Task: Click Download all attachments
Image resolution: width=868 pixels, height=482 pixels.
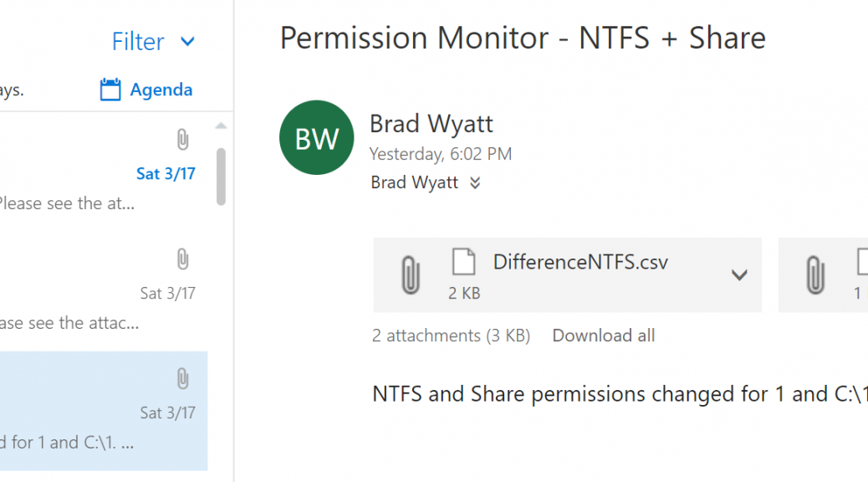Action: (x=604, y=336)
